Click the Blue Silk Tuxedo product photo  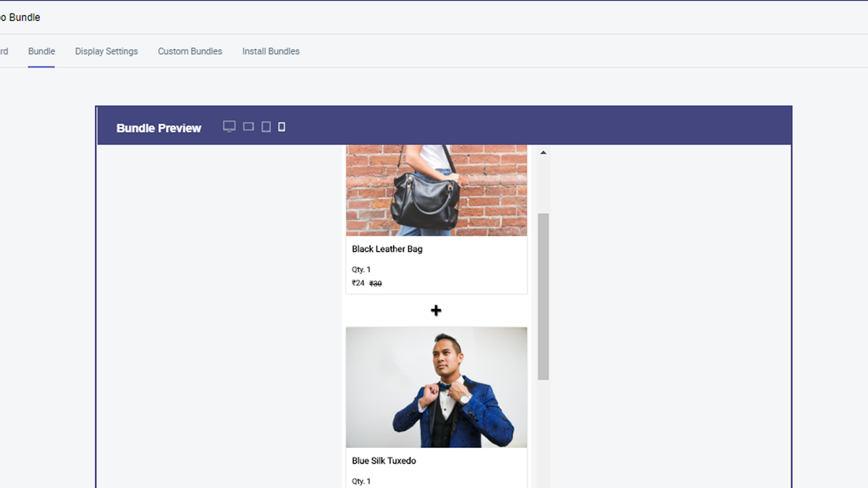(436, 387)
